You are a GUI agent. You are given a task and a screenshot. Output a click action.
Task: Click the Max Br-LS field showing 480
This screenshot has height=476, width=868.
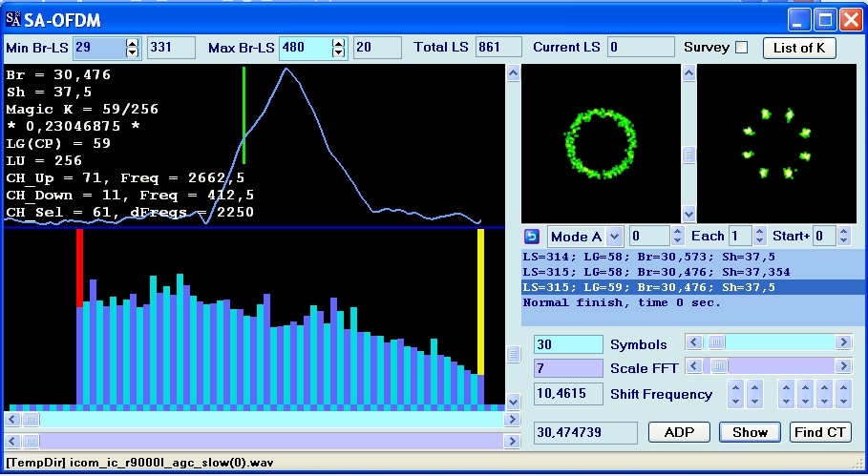[306, 48]
